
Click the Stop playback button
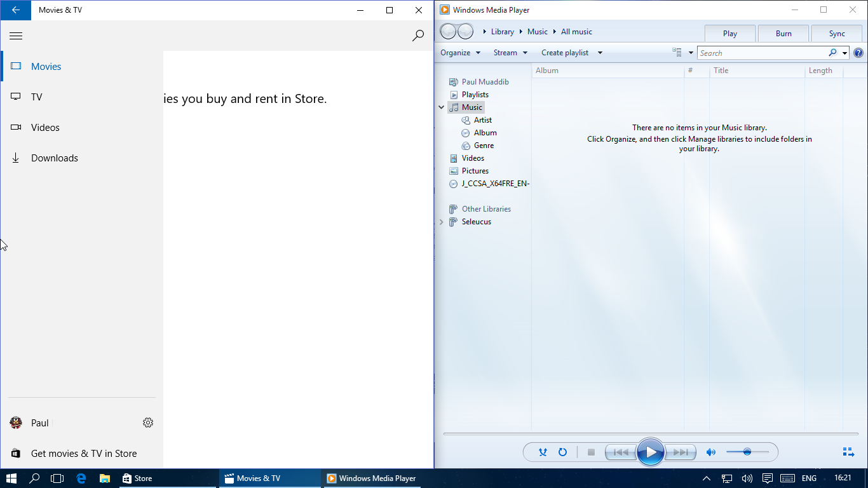click(x=591, y=452)
